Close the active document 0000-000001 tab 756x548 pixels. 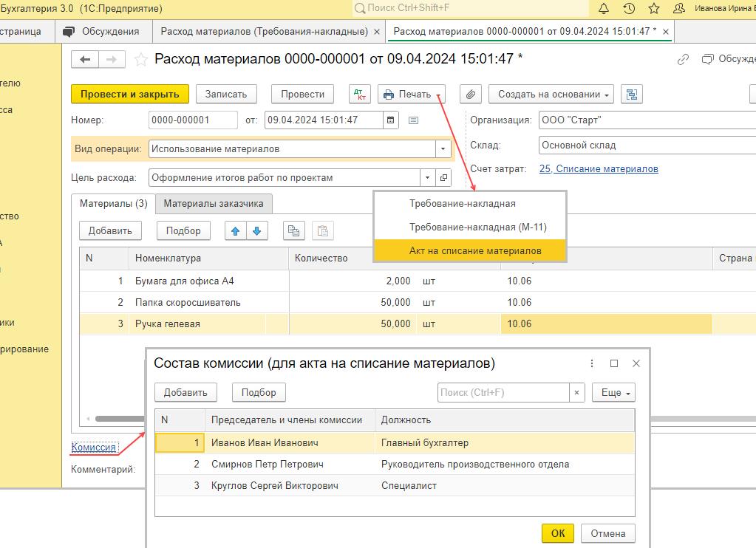tap(665, 32)
